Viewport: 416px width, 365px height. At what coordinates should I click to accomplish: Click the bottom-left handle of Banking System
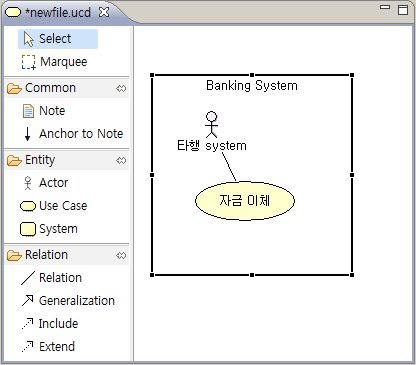pos(152,275)
